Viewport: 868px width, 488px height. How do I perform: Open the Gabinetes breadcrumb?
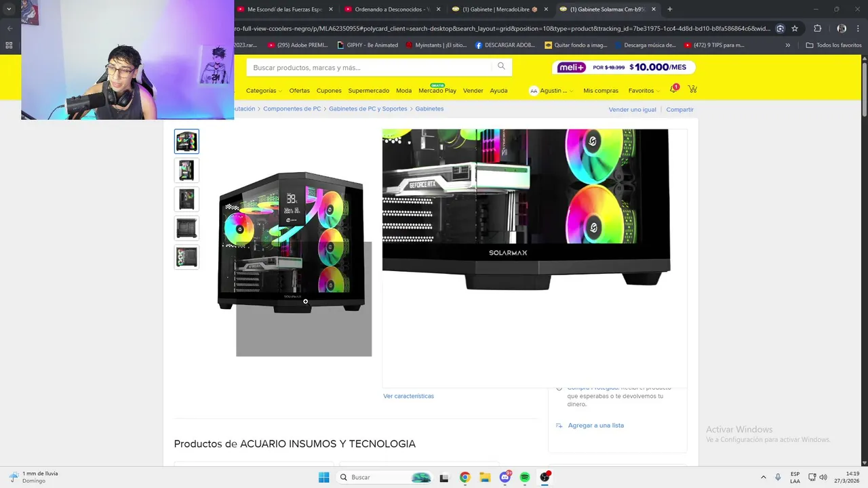point(429,108)
